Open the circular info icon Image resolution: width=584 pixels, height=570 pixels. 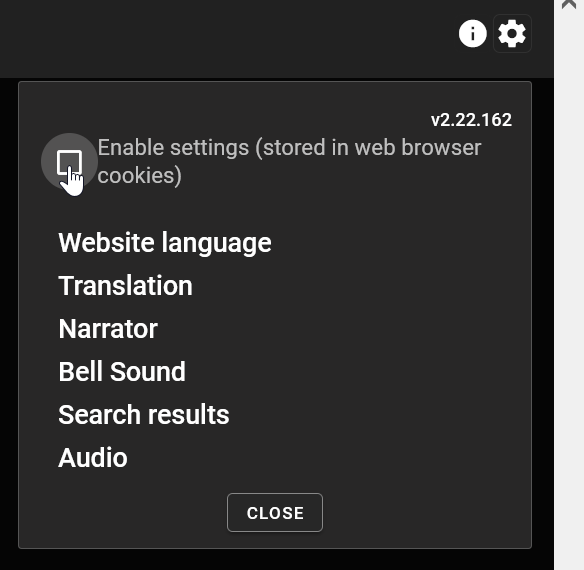473,34
